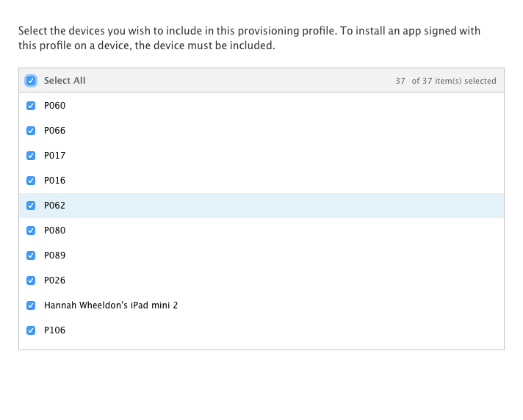
Task: Toggle the P026 device checkbox
Action: point(31,280)
